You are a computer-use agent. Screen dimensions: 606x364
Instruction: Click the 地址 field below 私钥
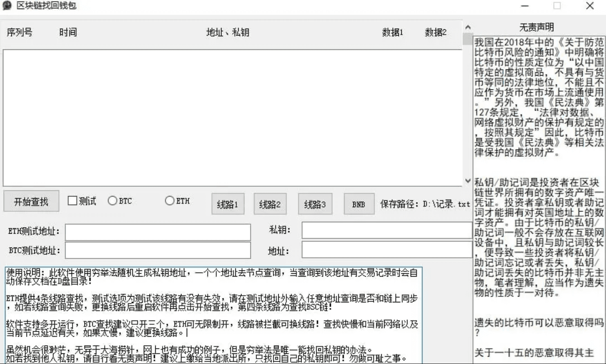pos(387,250)
